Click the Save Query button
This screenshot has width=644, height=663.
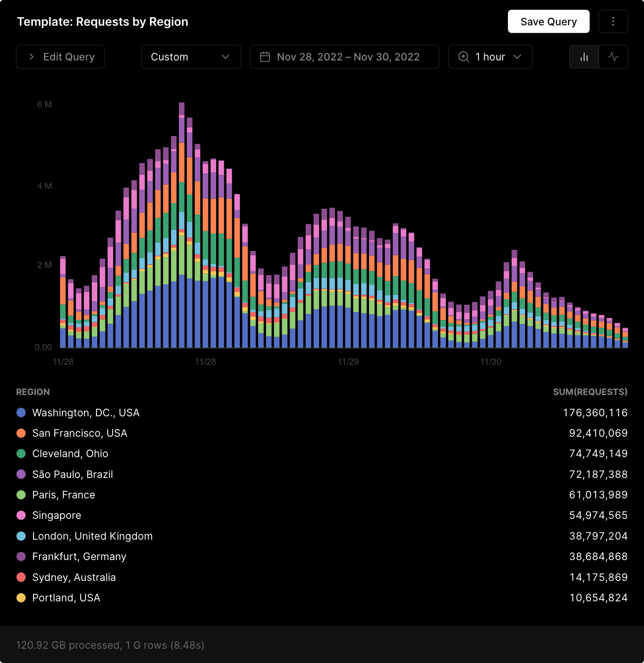tap(548, 22)
